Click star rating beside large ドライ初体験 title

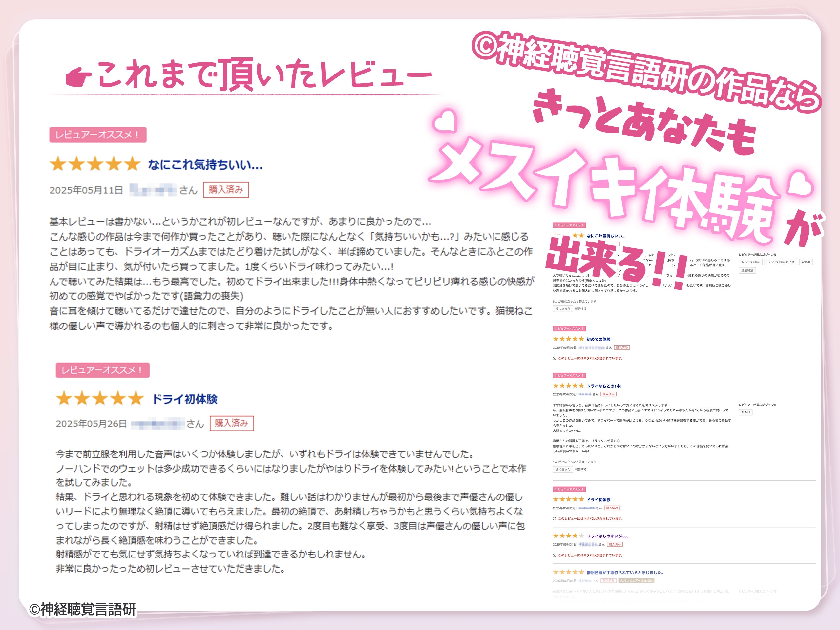[100, 399]
